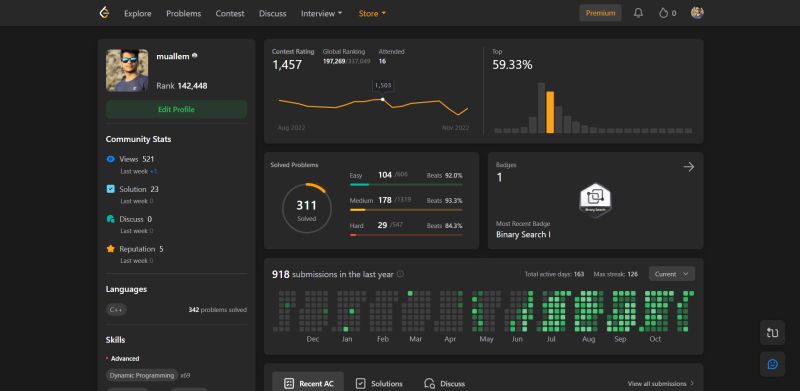Switch to the Solutions tab
800x391 pixels.
tap(379, 383)
